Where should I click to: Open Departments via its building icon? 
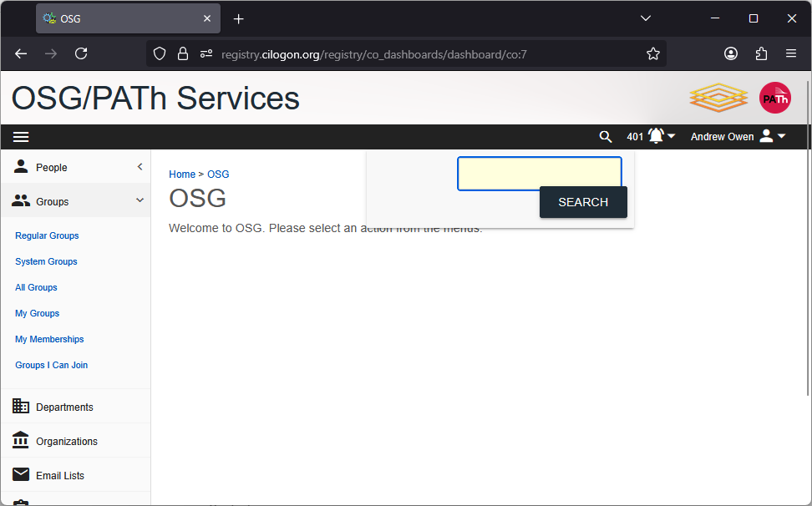point(20,406)
